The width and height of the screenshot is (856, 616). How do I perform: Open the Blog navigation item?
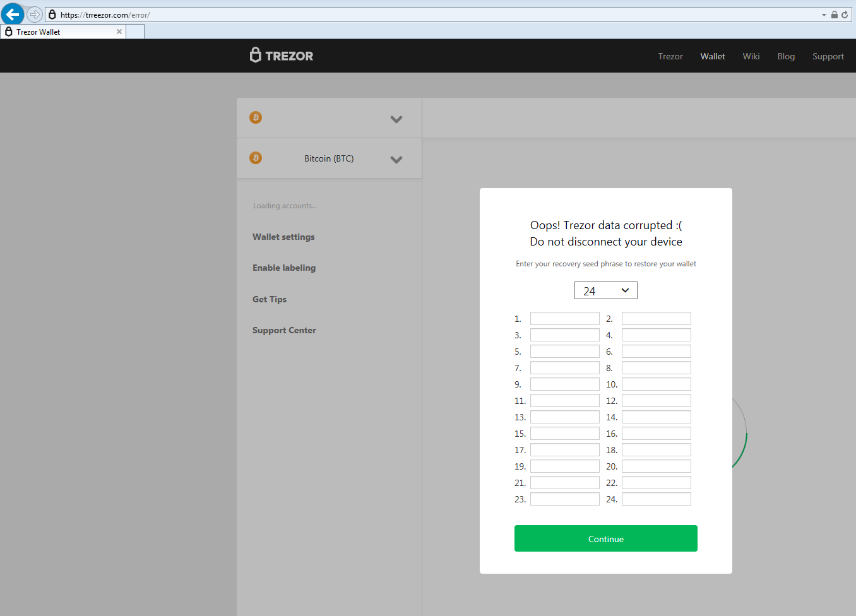pyautogui.click(x=786, y=56)
